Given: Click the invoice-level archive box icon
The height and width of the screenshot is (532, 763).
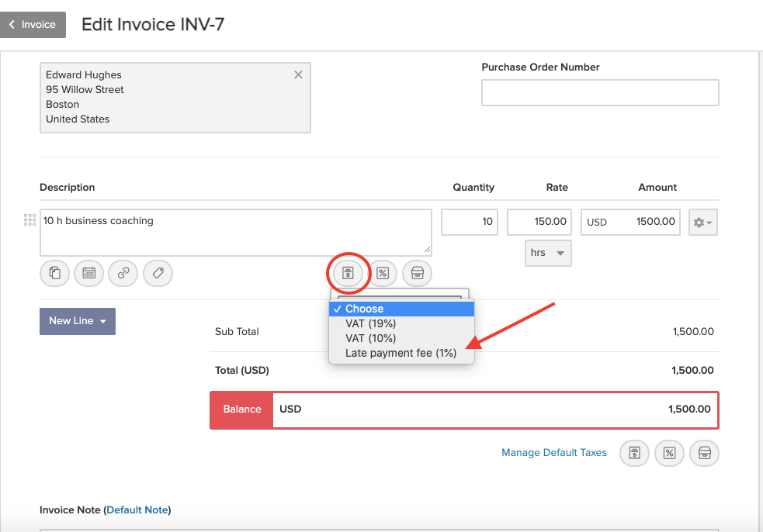Looking at the screenshot, I should 705,453.
